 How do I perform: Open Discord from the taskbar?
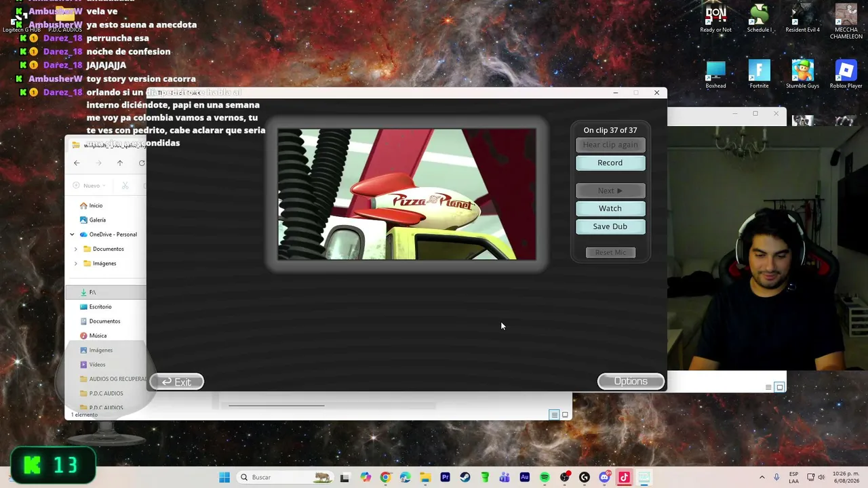(x=604, y=477)
